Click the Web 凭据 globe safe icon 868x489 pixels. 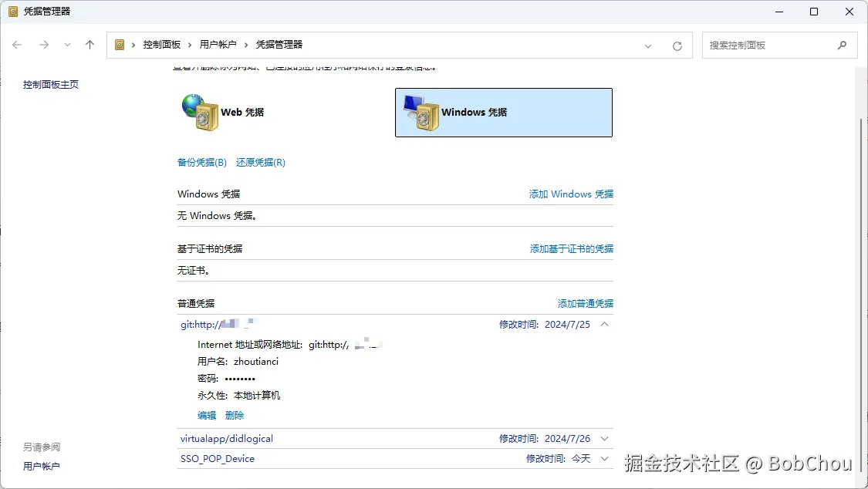point(200,113)
